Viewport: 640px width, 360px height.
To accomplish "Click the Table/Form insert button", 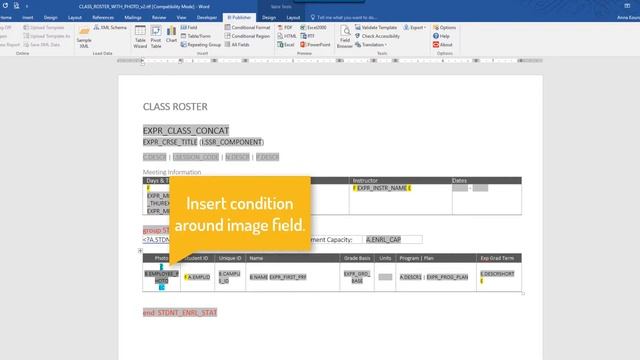I will [196, 36].
